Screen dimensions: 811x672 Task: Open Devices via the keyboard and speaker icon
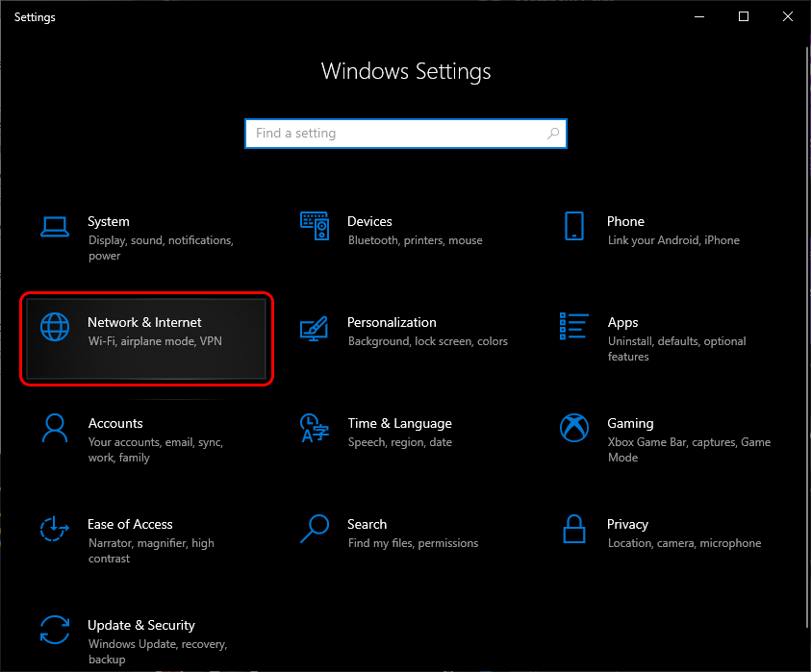pyautogui.click(x=315, y=226)
